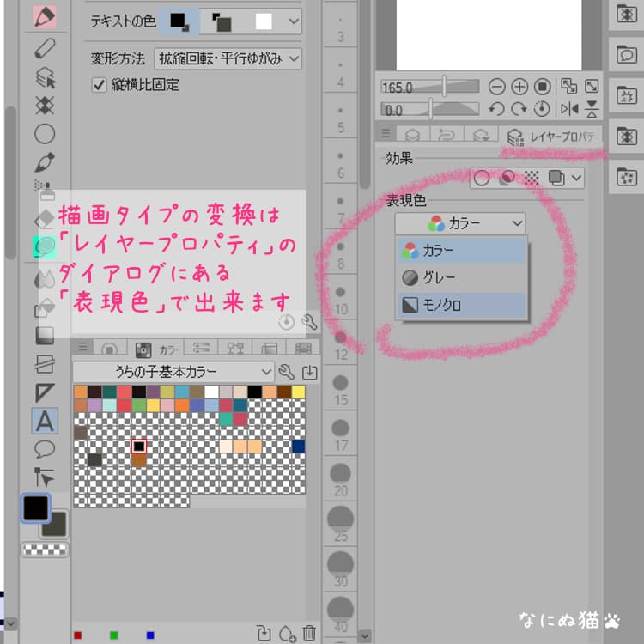Flip the canvas horizontally in the Navigator
The height and width of the screenshot is (644, 644).
pos(569,109)
